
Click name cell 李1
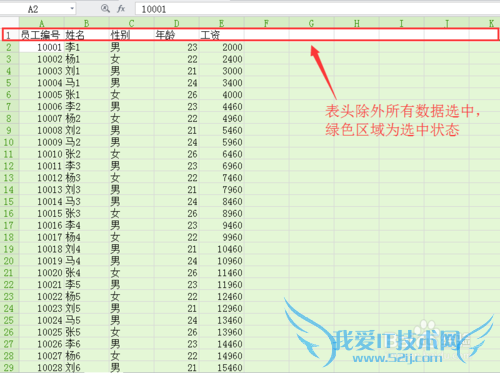point(86,47)
